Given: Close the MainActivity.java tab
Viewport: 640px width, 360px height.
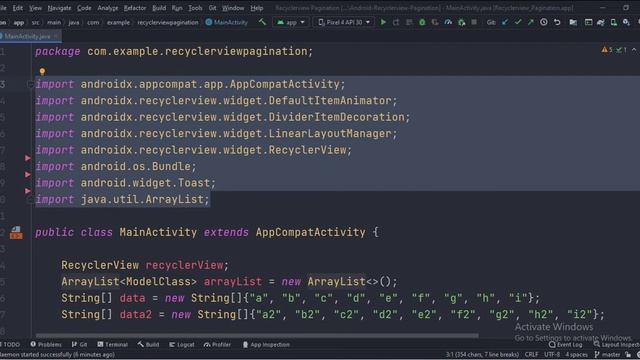Looking at the screenshot, I should point(56,36).
